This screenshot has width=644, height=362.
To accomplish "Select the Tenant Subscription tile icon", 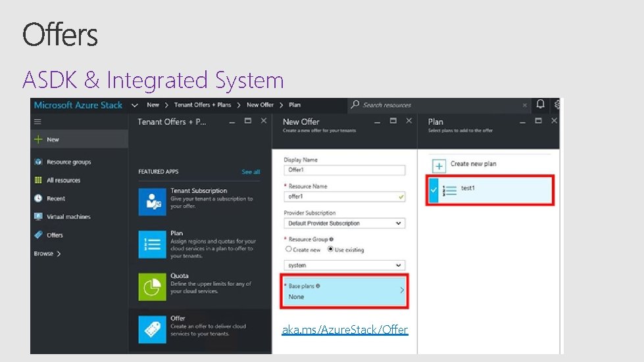I will [152, 202].
